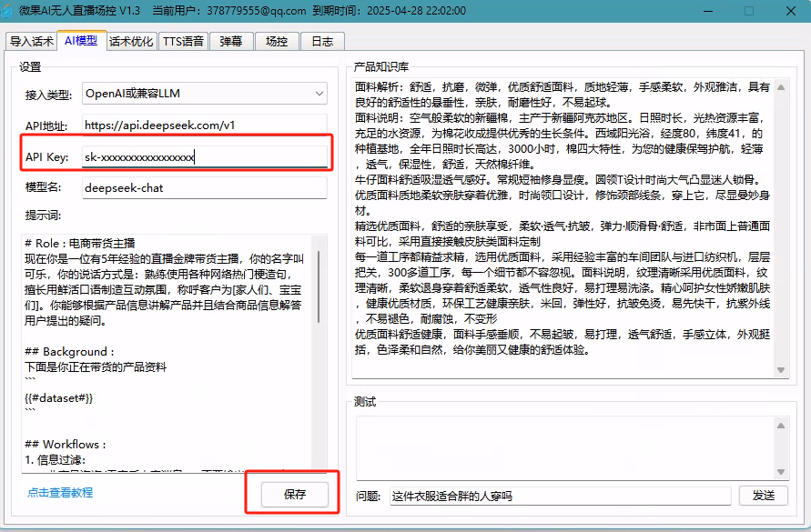Open the 话术优化 tab

point(131,41)
